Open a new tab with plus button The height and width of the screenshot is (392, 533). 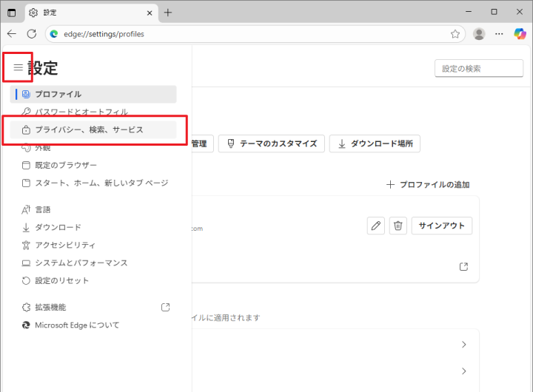pos(168,13)
